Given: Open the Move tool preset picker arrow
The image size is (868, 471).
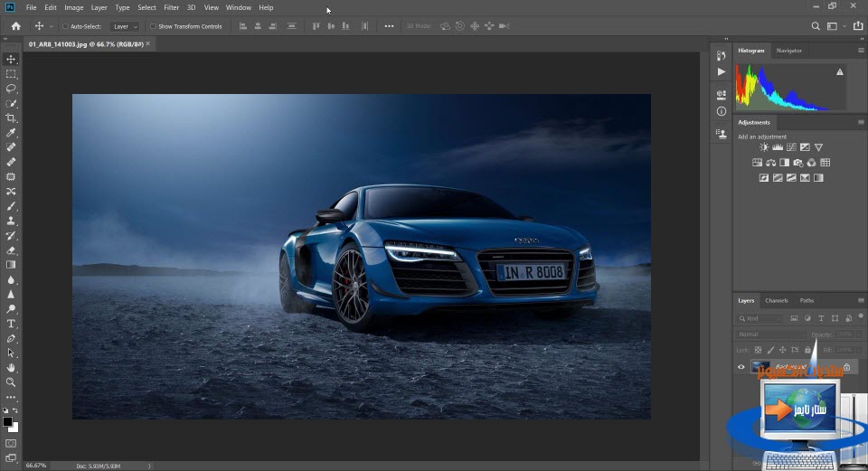Looking at the screenshot, I should (x=52, y=26).
